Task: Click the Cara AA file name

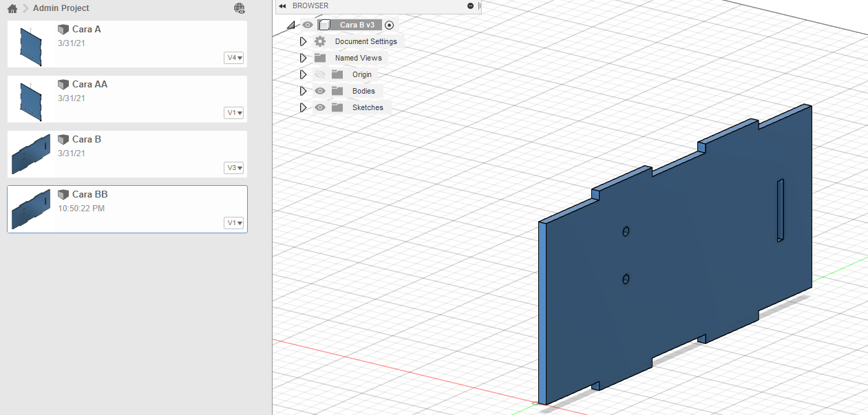Action: point(89,84)
